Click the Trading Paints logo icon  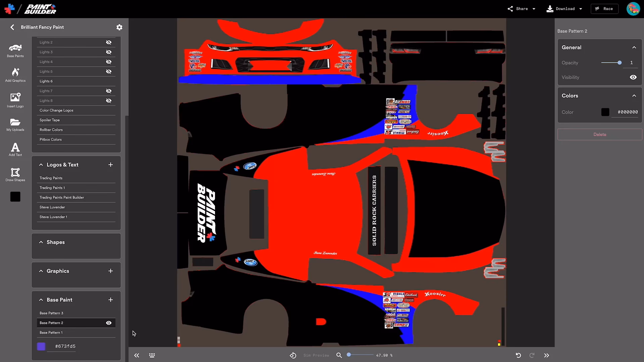[9, 9]
